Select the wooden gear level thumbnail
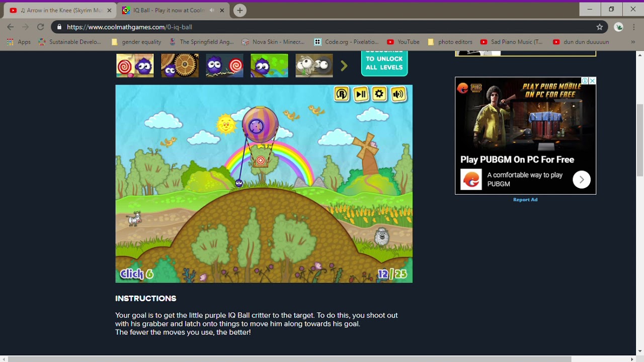644x362 pixels. click(x=180, y=65)
